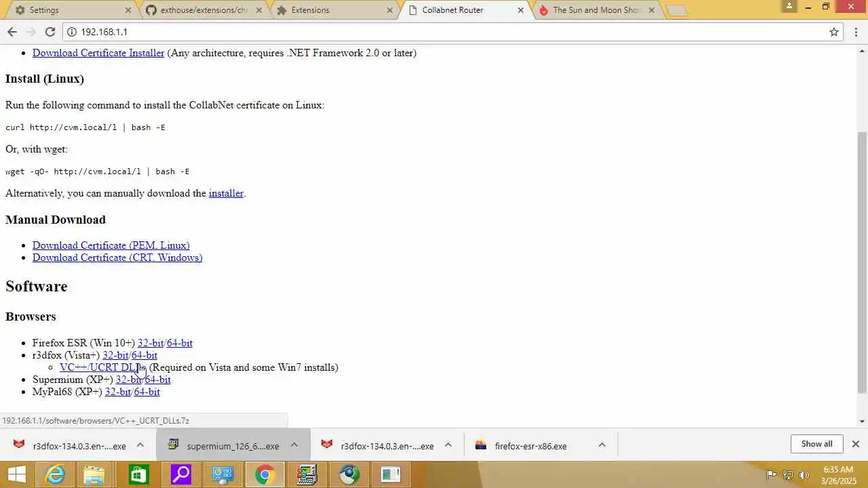Screen dimensions: 868x488
Task: Open the manual installer link
Action: [226, 193]
